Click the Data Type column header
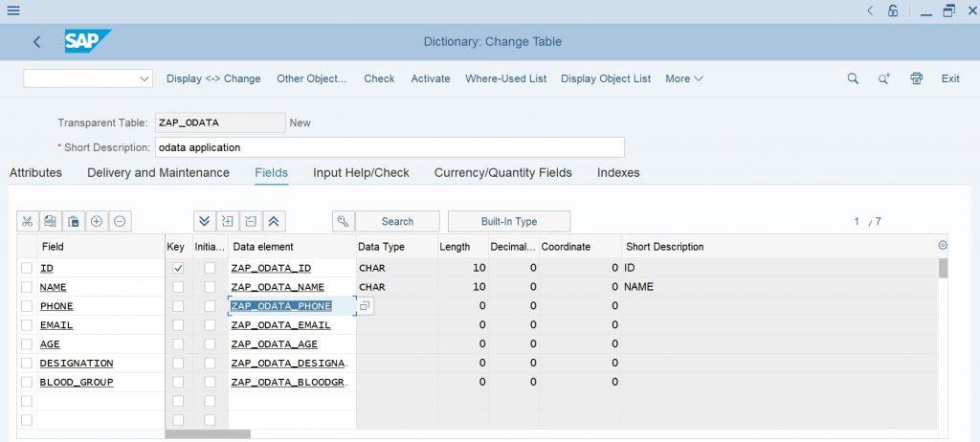This screenshot has width=980, height=442. pyautogui.click(x=397, y=246)
